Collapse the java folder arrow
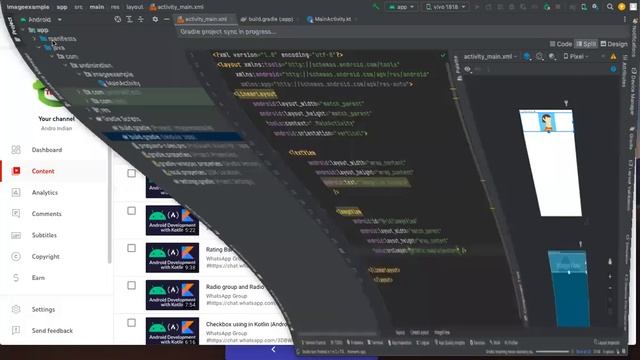This screenshot has height=360, width=640. [x=39, y=47]
